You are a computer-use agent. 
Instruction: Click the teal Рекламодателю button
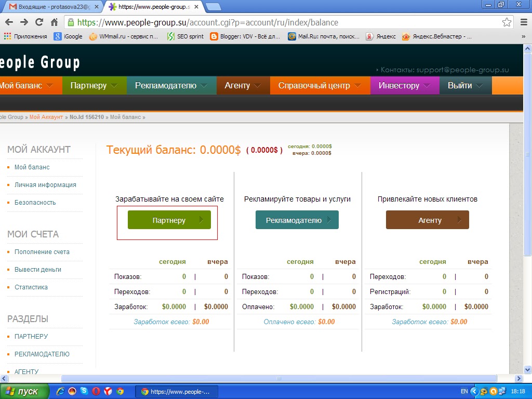(297, 220)
